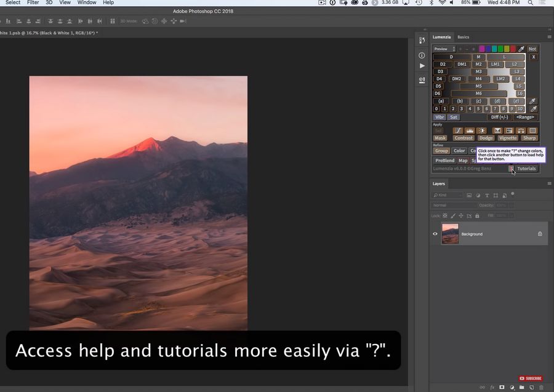Image resolution: width=554 pixels, height=392 pixels.
Task: Filter layers by pixel layer icon
Action: [x=469, y=195]
